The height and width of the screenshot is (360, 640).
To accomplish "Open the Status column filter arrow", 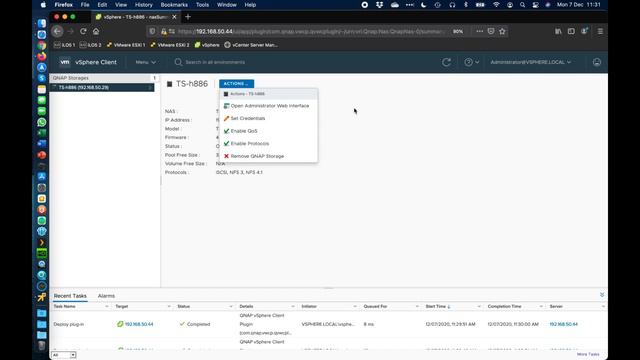I will (x=231, y=306).
